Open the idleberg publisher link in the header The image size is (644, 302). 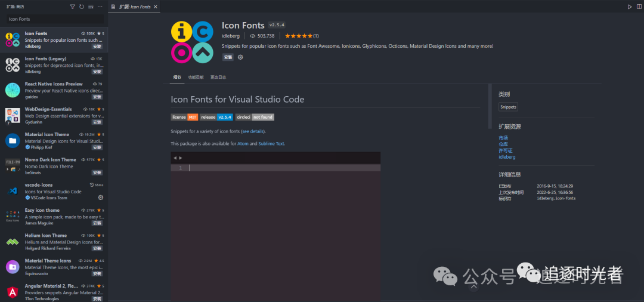click(230, 36)
